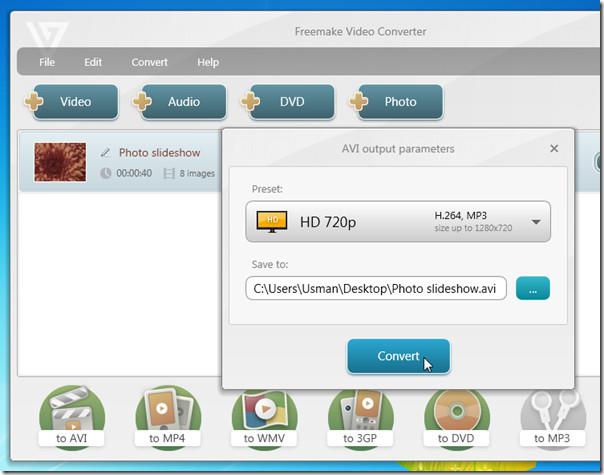604x475 pixels.
Task: Open the Convert menu
Action: click(149, 62)
